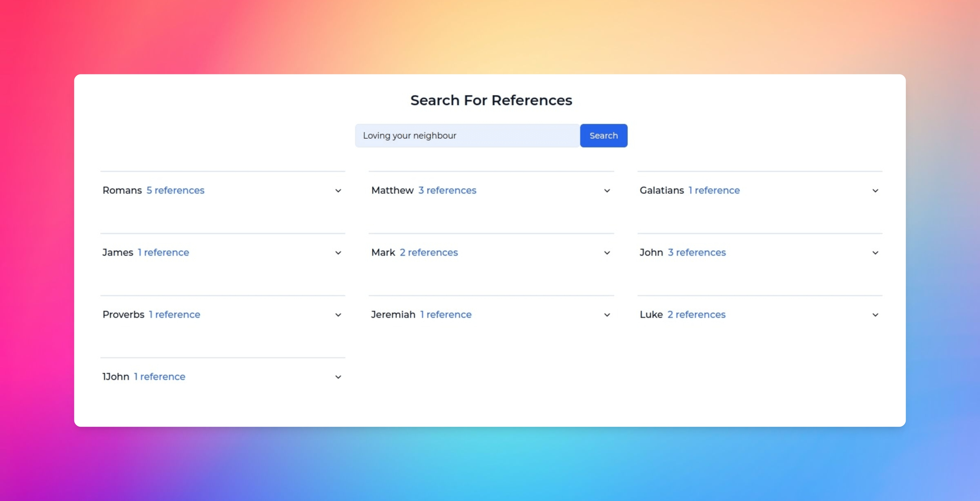This screenshot has width=980, height=501.
Task: Expand the John references section
Action: [x=875, y=252]
